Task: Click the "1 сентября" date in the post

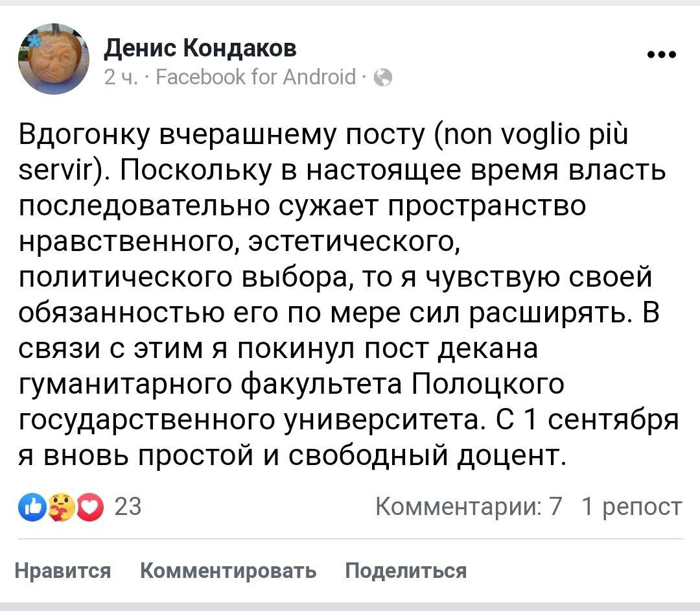Action: pyautogui.click(x=601, y=420)
